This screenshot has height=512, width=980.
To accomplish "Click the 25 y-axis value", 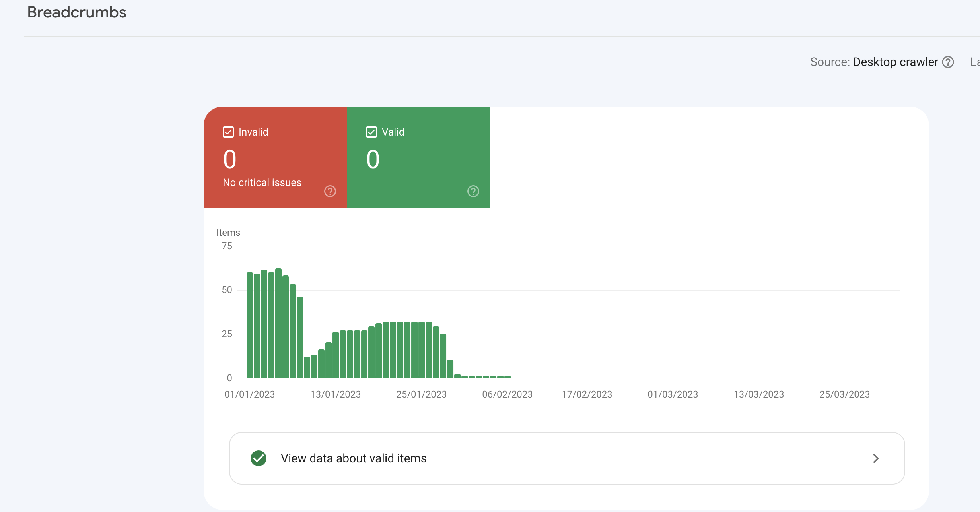I will pyautogui.click(x=227, y=334).
